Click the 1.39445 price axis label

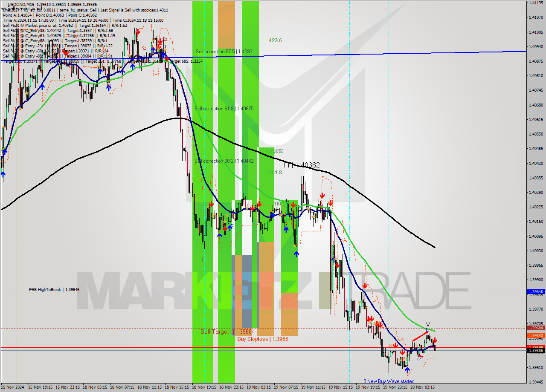pyautogui.click(x=535, y=382)
